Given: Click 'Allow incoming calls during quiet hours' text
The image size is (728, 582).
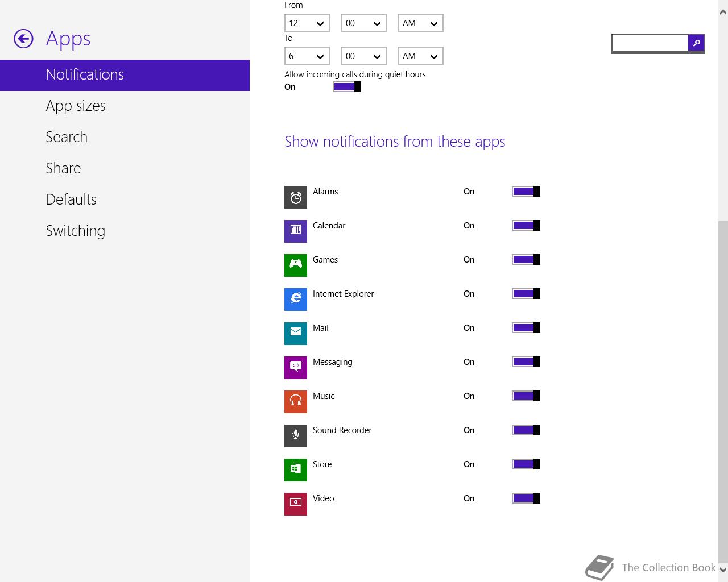Looking at the screenshot, I should tap(355, 74).
